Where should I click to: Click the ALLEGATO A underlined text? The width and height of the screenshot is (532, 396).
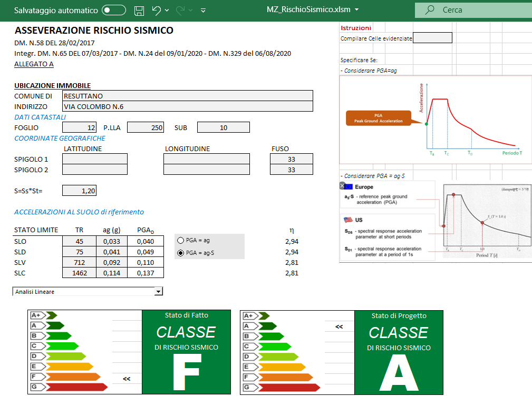[x=34, y=64]
